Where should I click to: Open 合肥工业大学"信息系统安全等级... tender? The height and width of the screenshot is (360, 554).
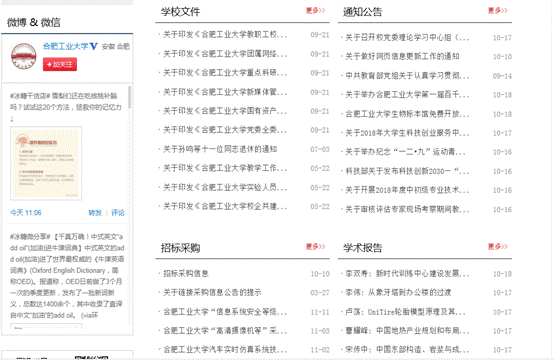[225, 312]
